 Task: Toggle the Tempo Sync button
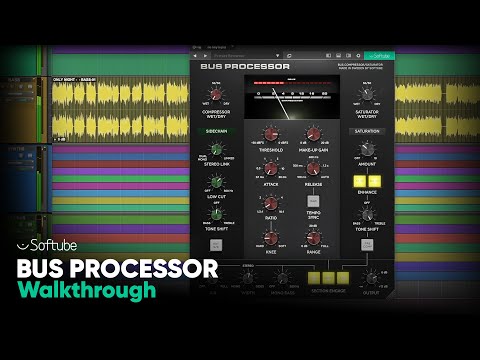click(313, 201)
